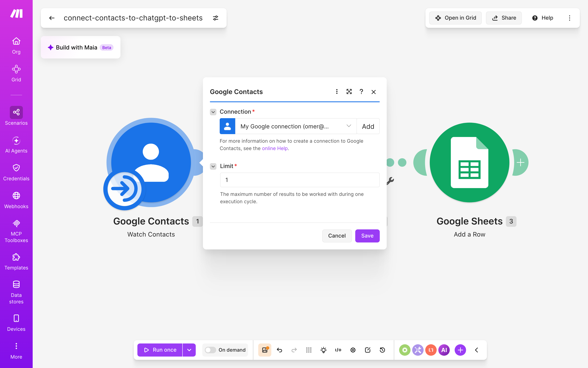Screen dimensions: 588x368
Task: Click the dialog question mark help icon
Action: (x=361, y=92)
